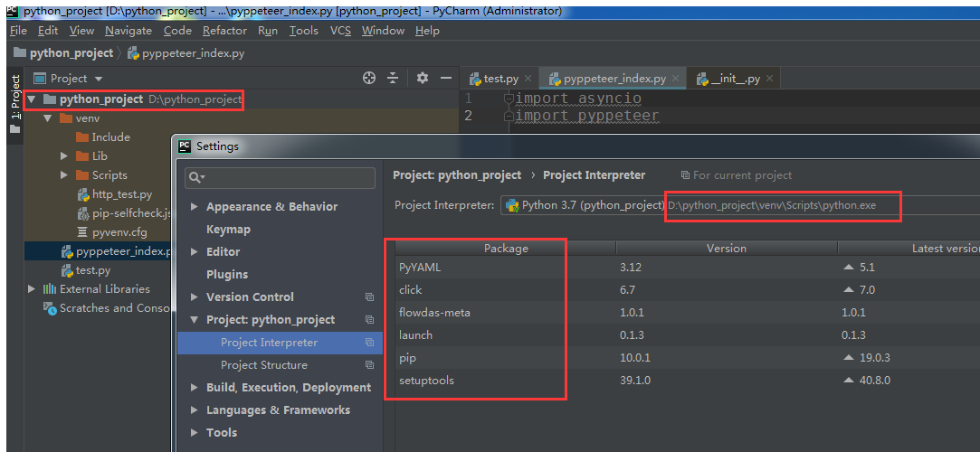Screen dimensions: 980x452
Task: Click copy icon beside Project: python_project setting
Action: (x=369, y=320)
